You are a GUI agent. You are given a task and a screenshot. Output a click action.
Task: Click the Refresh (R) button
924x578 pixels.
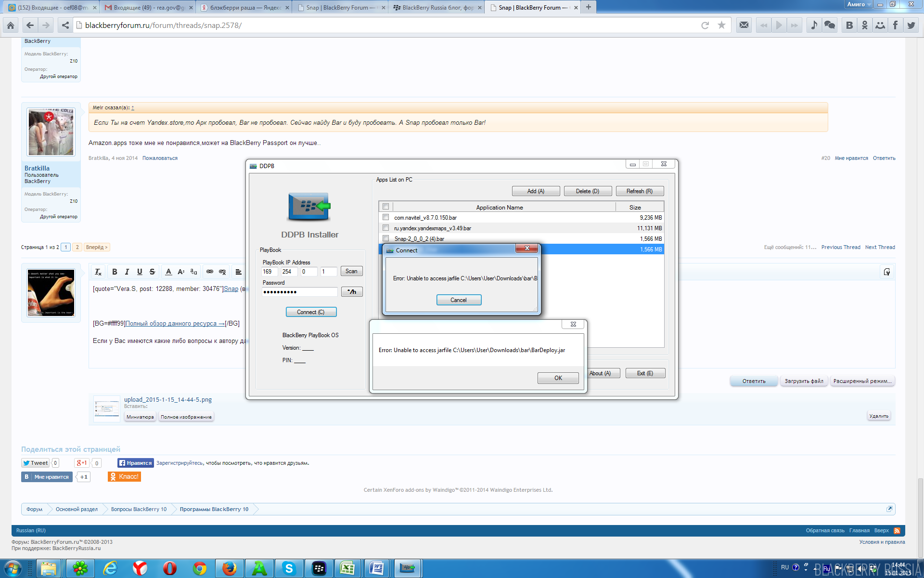click(x=639, y=191)
